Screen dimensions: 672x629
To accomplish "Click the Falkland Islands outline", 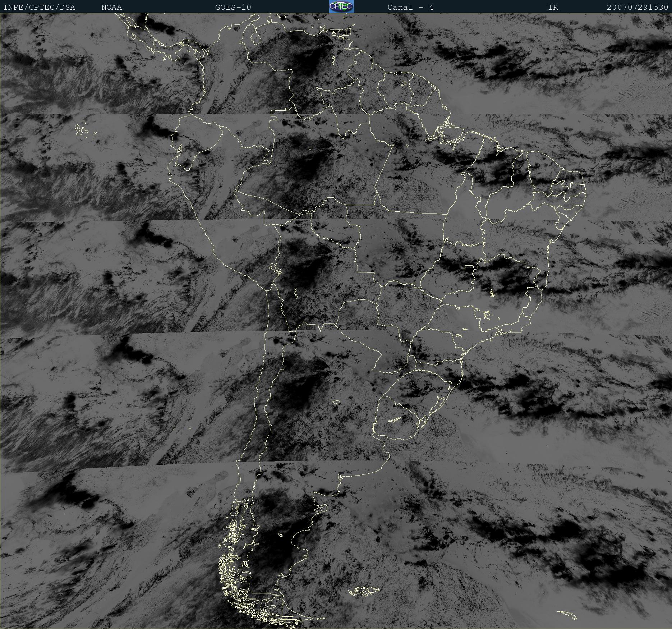I will click(364, 591).
